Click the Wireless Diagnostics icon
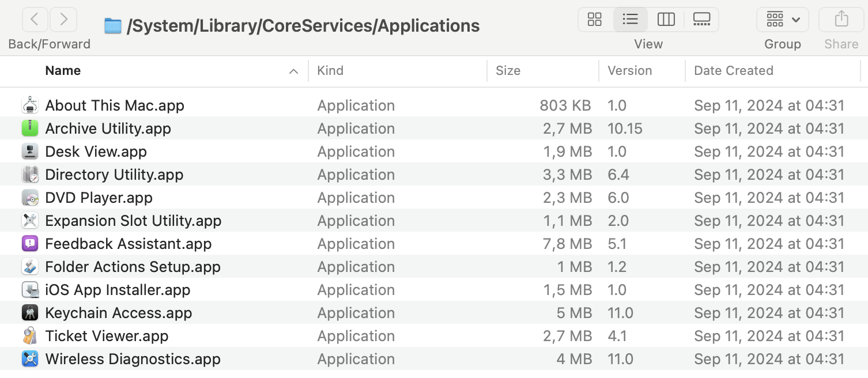This screenshot has height=378, width=868. [x=30, y=359]
